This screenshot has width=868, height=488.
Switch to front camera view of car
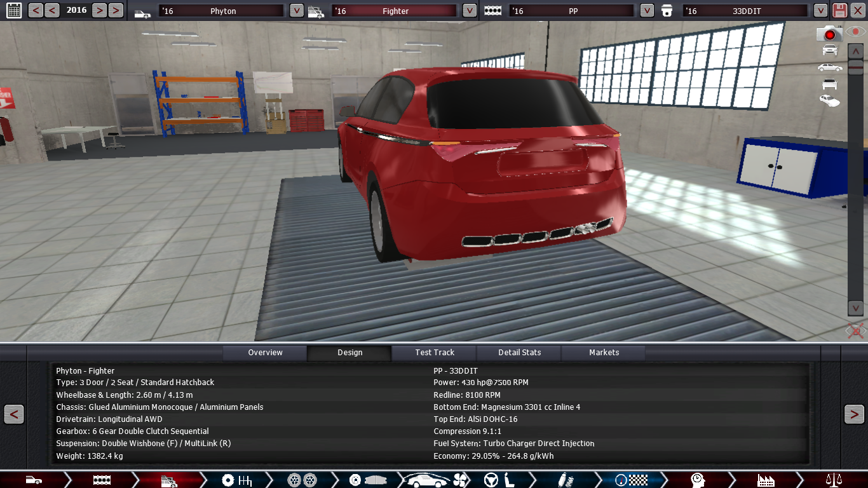(x=830, y=50)
